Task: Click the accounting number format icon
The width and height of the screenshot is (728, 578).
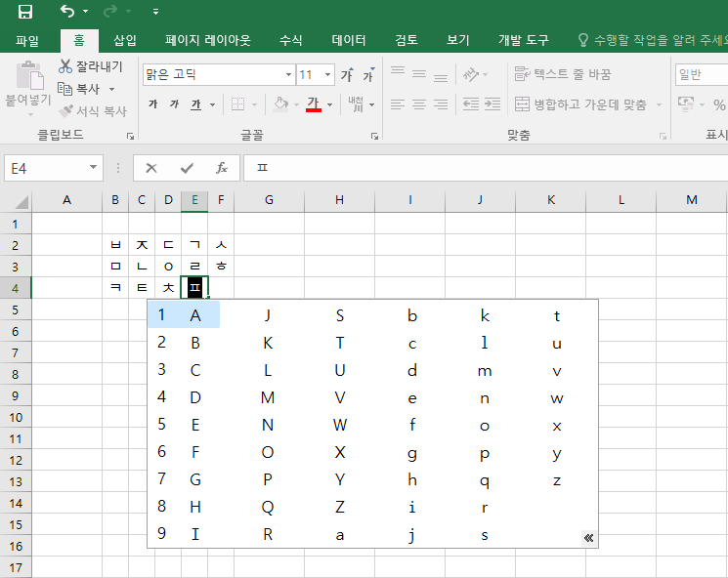Action: pos(686,103)
